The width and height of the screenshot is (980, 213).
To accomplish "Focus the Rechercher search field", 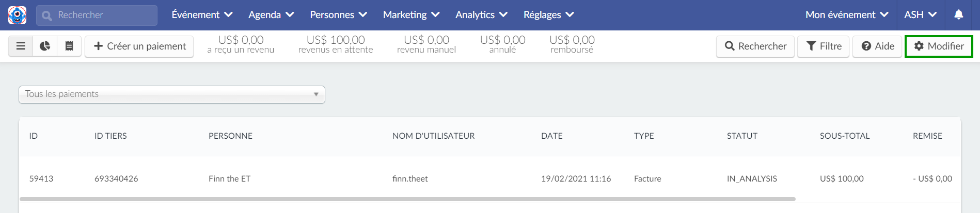I will [97, 15].
